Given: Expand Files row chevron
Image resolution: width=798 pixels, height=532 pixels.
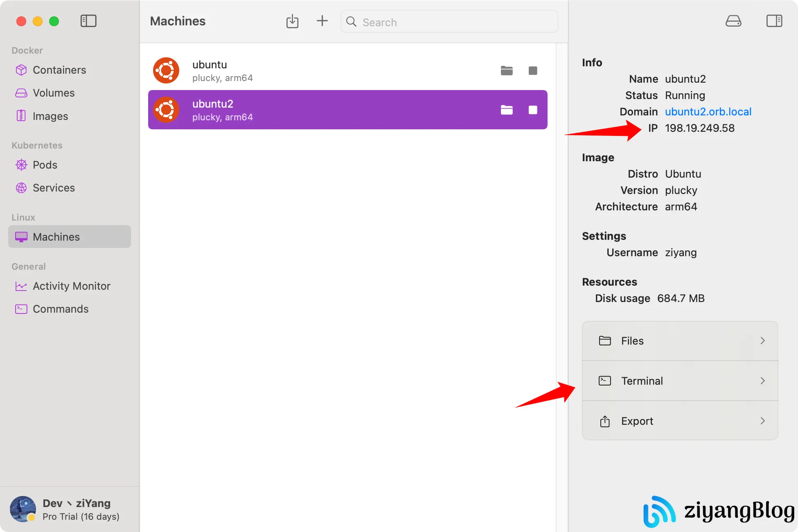Looking at the screenshot, I should coord(762,340).
